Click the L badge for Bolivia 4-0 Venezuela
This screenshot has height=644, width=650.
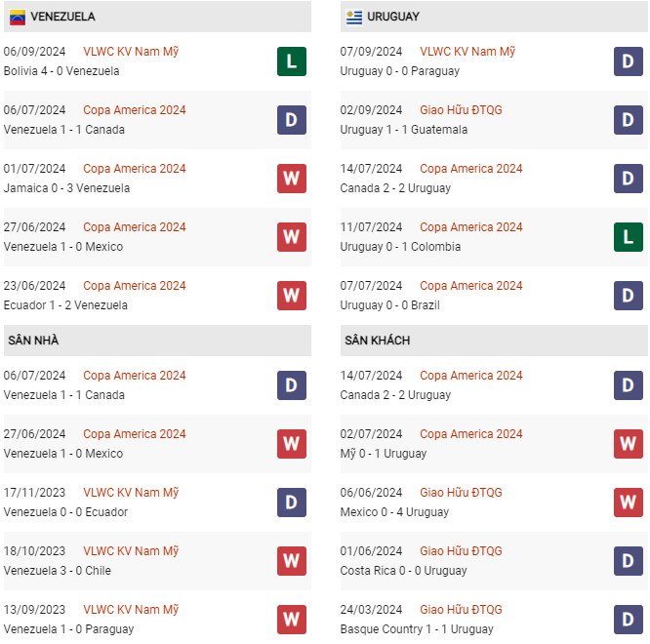click(x=292, y=61)
